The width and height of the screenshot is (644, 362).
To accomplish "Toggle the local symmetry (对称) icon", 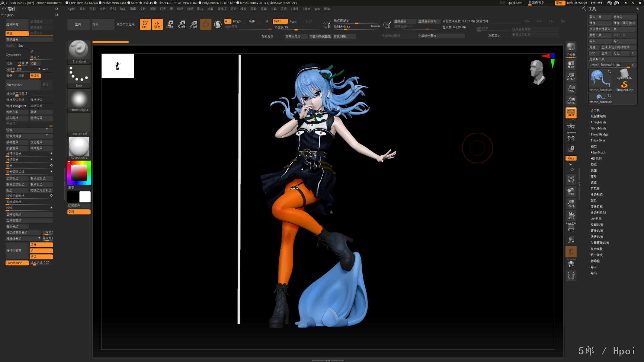I will point(571,137).
